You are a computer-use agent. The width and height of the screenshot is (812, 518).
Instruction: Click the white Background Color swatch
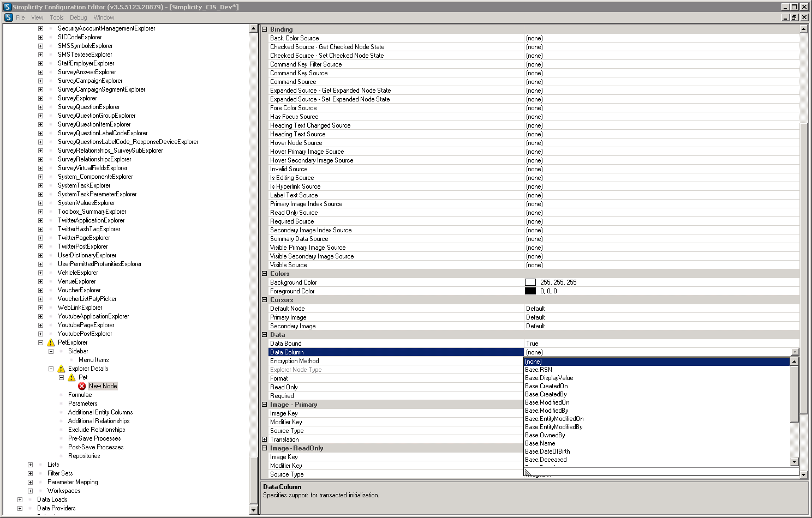tap(530, 282)
